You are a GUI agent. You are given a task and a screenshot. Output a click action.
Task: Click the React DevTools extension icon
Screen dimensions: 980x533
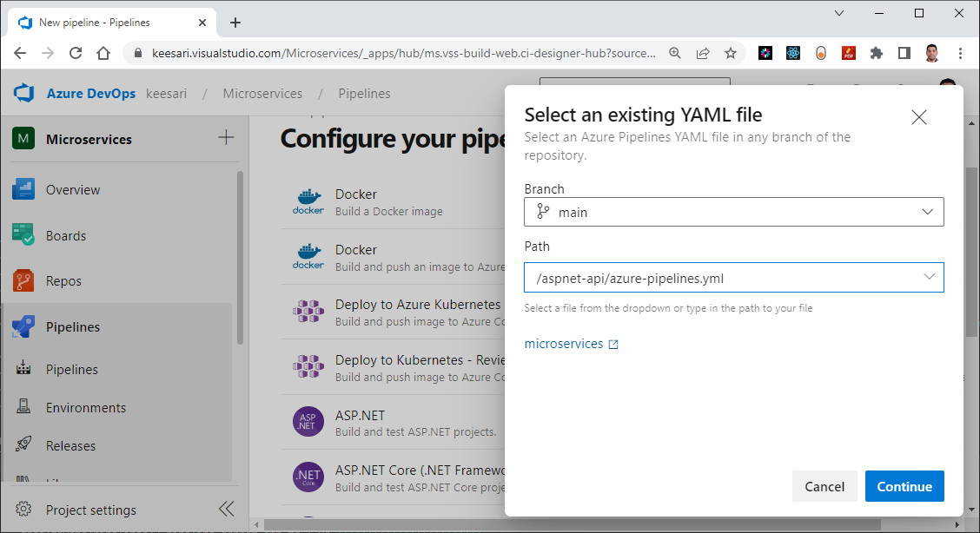coord(793,53)
